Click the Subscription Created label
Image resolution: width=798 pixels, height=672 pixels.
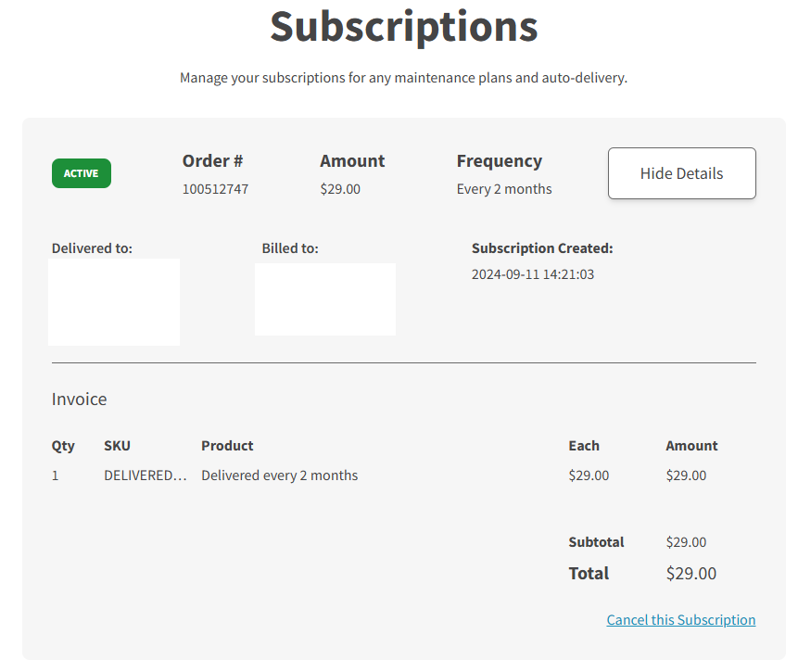(x=542, y=248)
